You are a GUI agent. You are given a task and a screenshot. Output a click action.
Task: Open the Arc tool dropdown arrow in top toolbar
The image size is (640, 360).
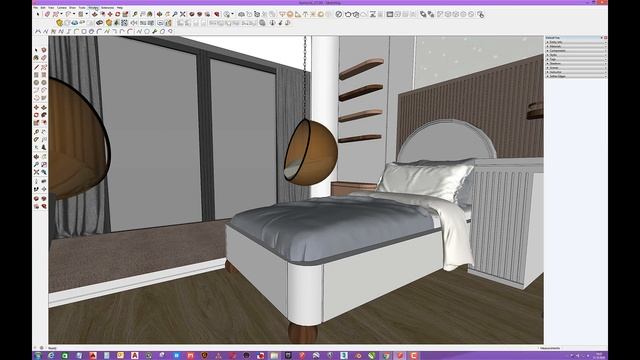click(x=74, y=14)
